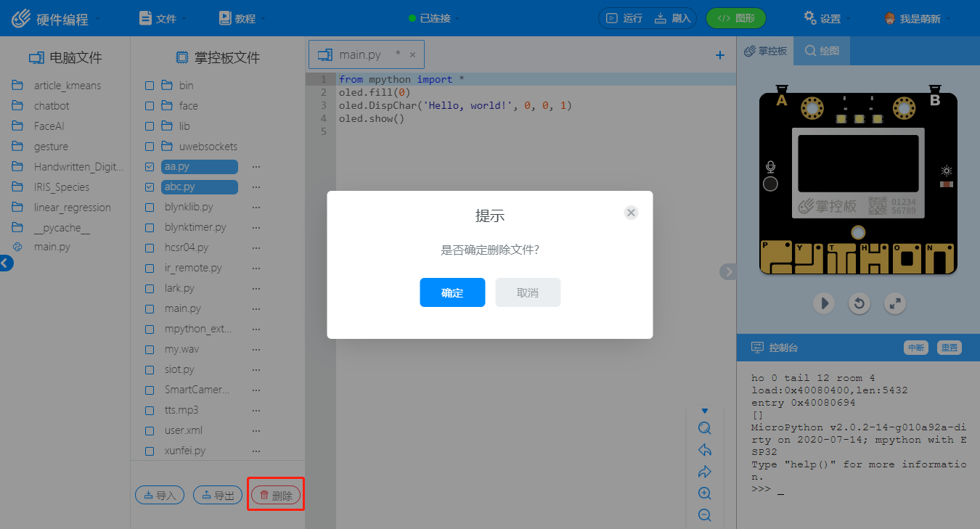The image size is (980, 529).
Task: Switch to the 绘图 plot tab
Action: 822,51
